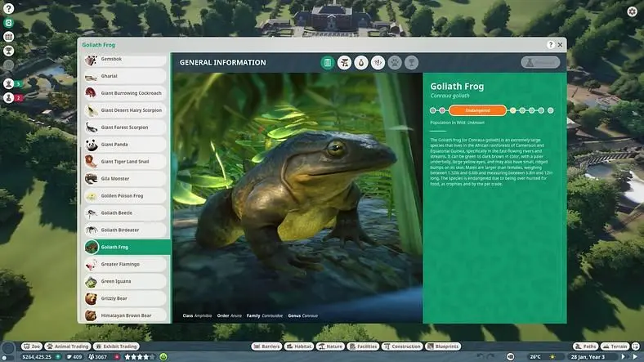Click the green guest happiness smiley
Viewport: 644px width, 362px height.
pyautogui.click(x=163, y=356)
